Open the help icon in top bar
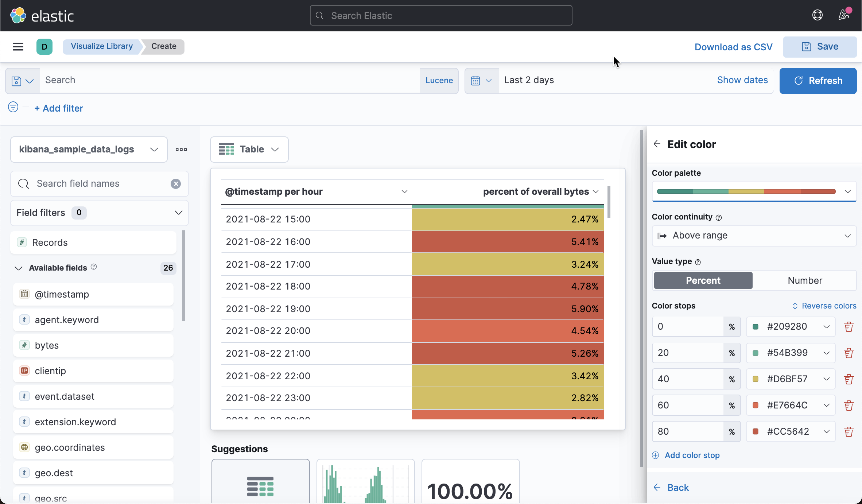862x504 pixels. [x=818, y=15]
